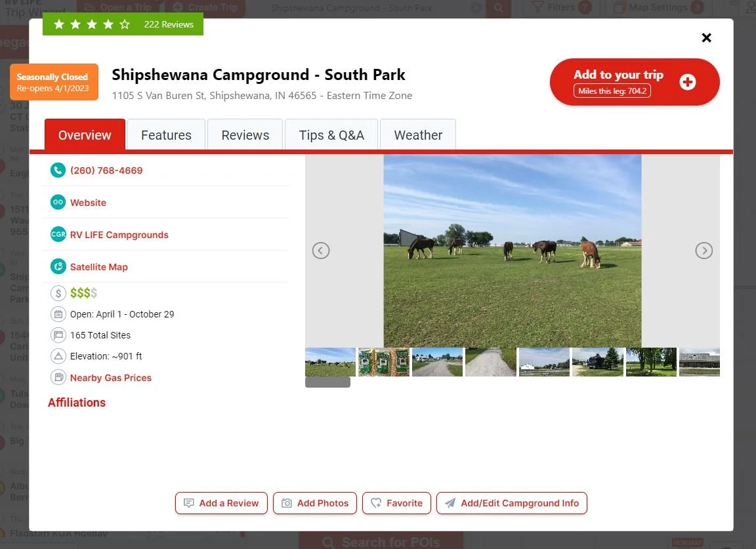756x549 pixels.
Task: Select the fifth thumbnail of field and sky
Action: [x=544, y=362]
